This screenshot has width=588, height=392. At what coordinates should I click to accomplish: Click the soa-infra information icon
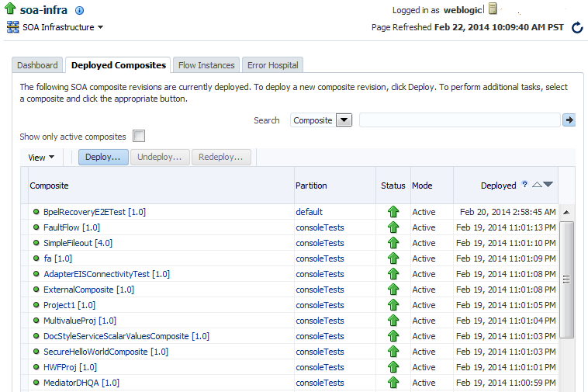tap(79, 11)
